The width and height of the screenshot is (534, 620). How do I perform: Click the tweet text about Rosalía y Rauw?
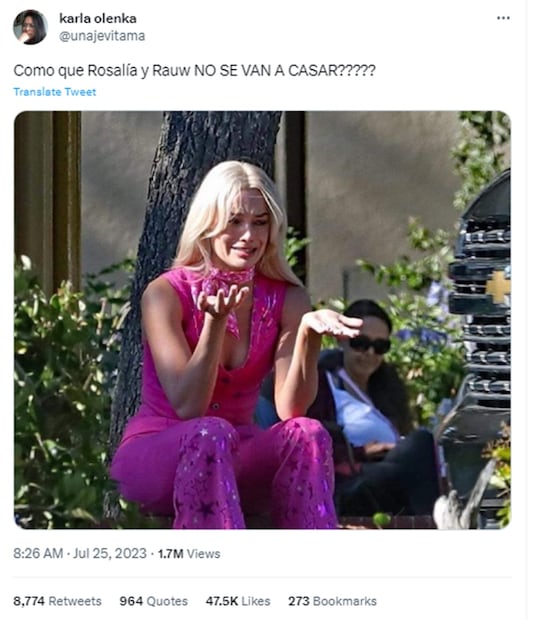coord(194,71)
